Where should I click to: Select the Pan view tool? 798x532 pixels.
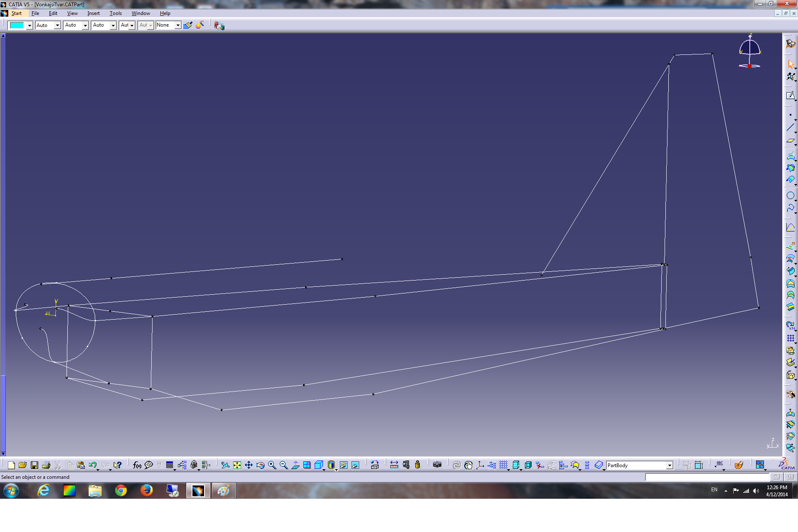249,465
